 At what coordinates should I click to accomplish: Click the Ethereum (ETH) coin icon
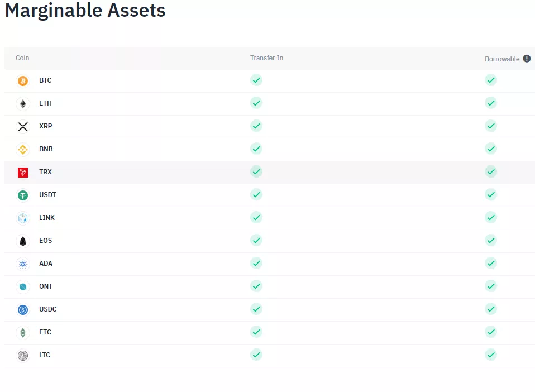22,103
